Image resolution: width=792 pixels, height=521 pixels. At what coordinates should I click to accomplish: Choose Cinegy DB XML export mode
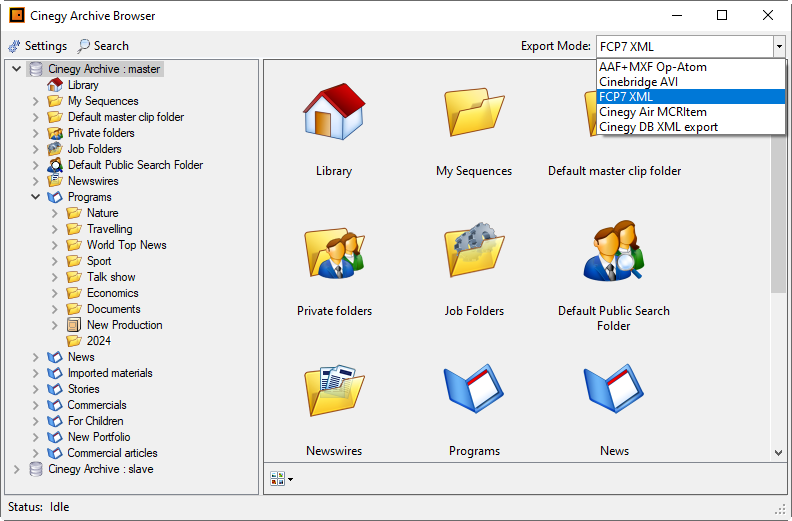pyautogui.click(x=690, y=127)
